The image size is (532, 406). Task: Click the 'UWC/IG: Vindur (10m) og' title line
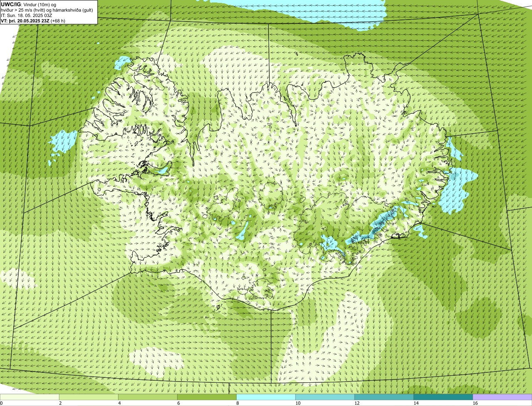(x=29, y=4)
